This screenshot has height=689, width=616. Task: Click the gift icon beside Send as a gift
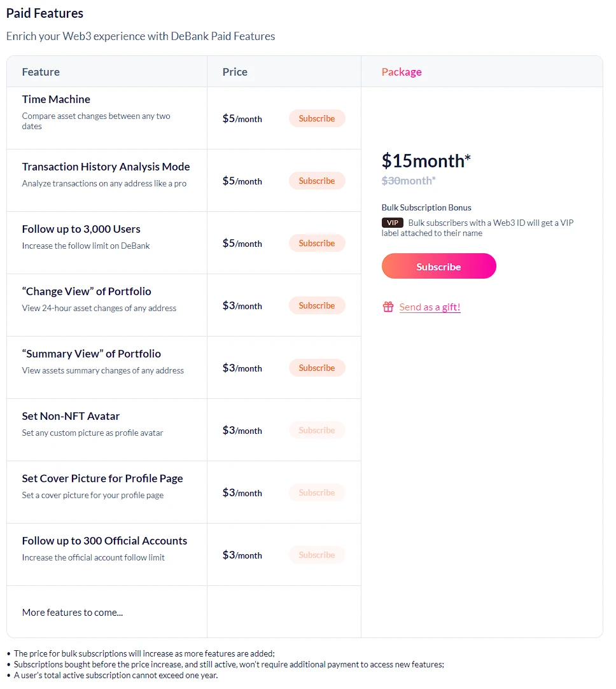pyautogui.click(x=388, y=307)
